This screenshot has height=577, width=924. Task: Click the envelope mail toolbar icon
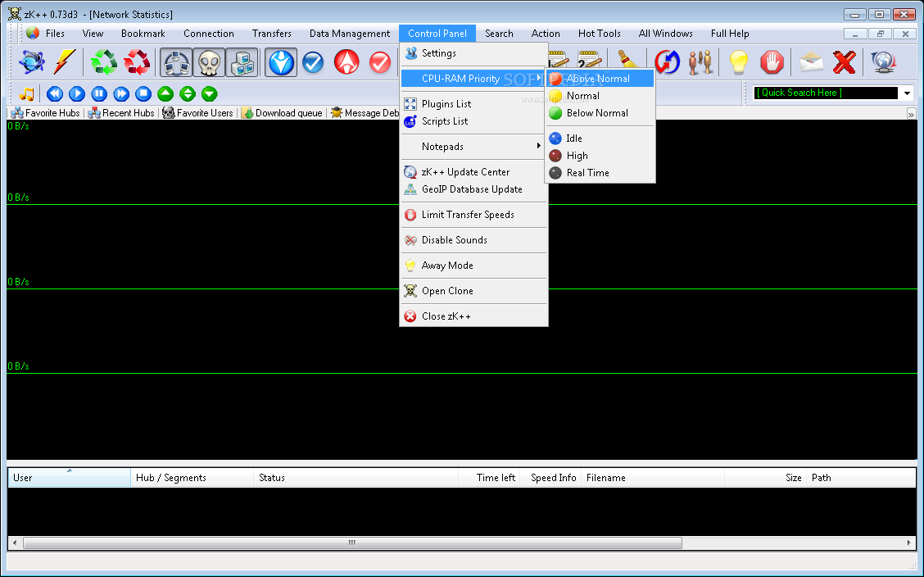[x=811, y=62]
